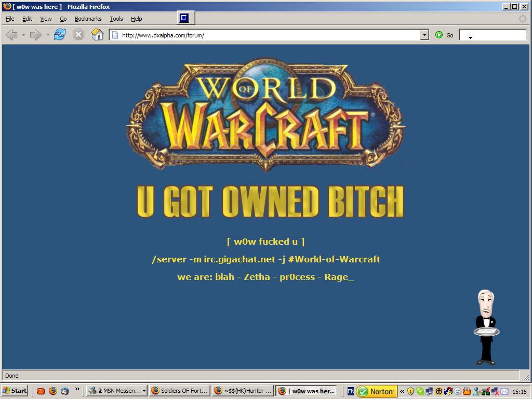Open the Edit menu
Screen dimensions: 532x399
(27, 19)
